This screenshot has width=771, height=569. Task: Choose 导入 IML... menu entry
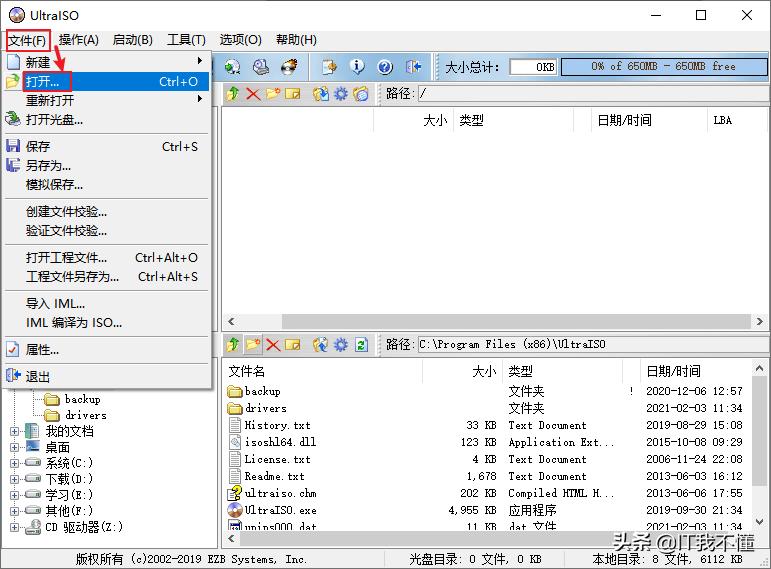[x=107, y=304]
